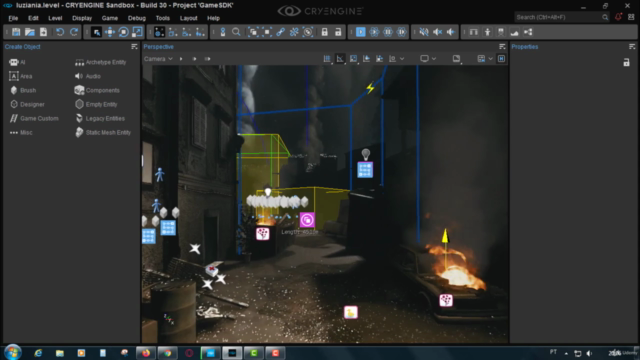Expand the speed settings dropdown arrow
The height and width of the screenshot is (360, 640).
(x=402, y=59)
